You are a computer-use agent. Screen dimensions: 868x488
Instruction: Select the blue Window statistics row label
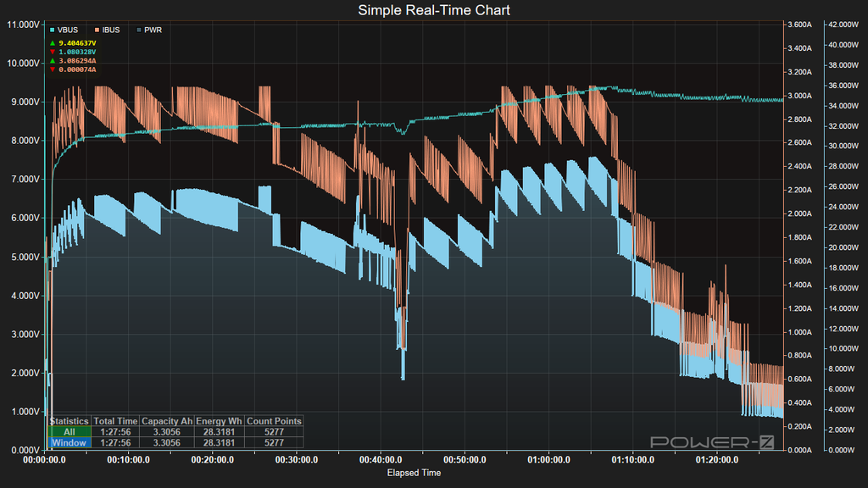tap(70, 442)
